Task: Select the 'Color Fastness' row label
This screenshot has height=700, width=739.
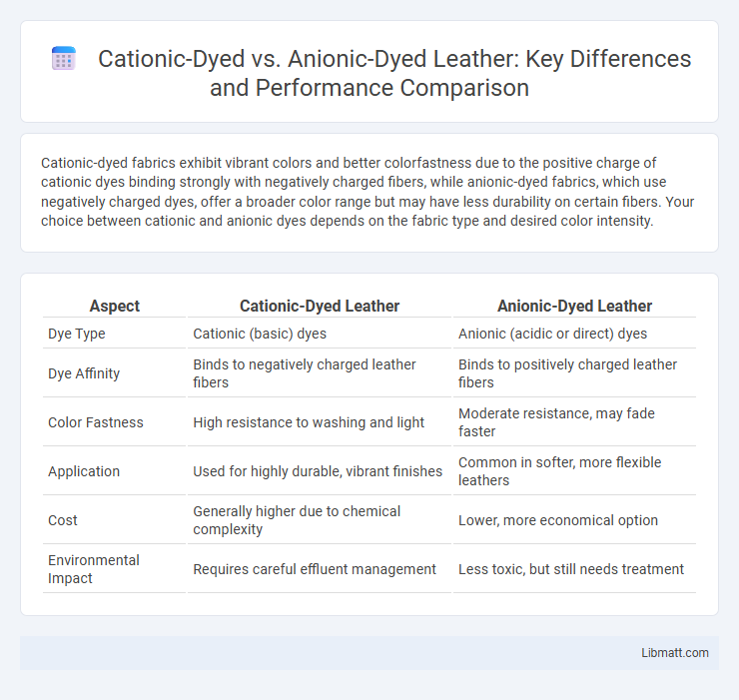Action: click(x=96, y=422)
